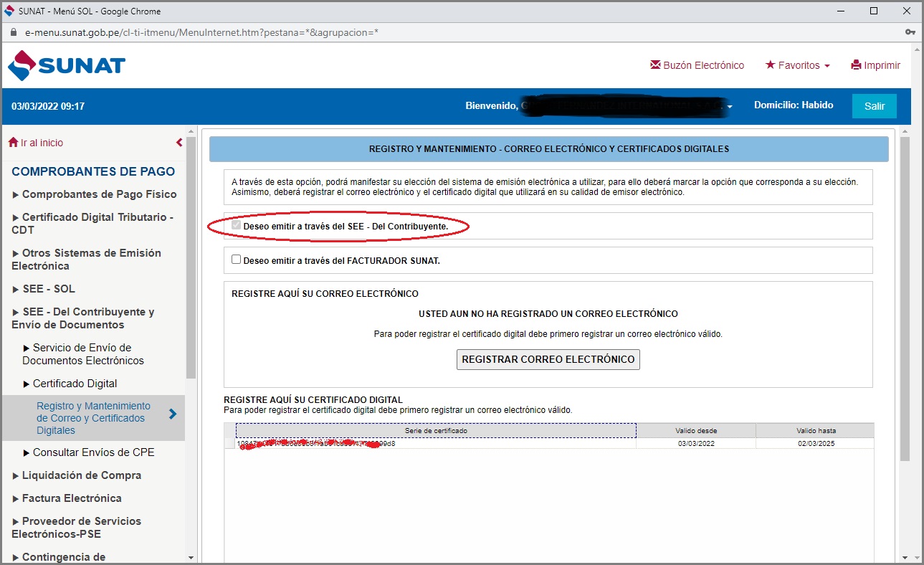This screenshot has height=565, width=924.
Task: Click the sidebar scrollbar up arrow
Action: tap(191, 131)
